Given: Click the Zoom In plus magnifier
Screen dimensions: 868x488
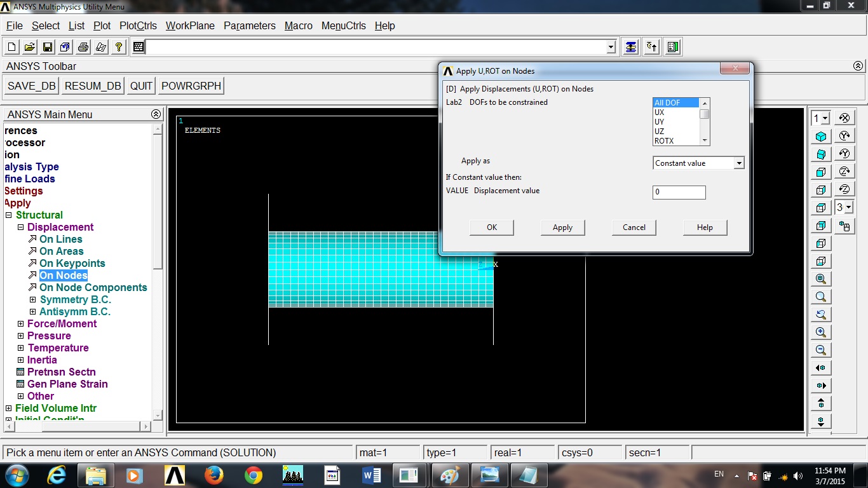Looking at the screenshot, I should 821,332.
